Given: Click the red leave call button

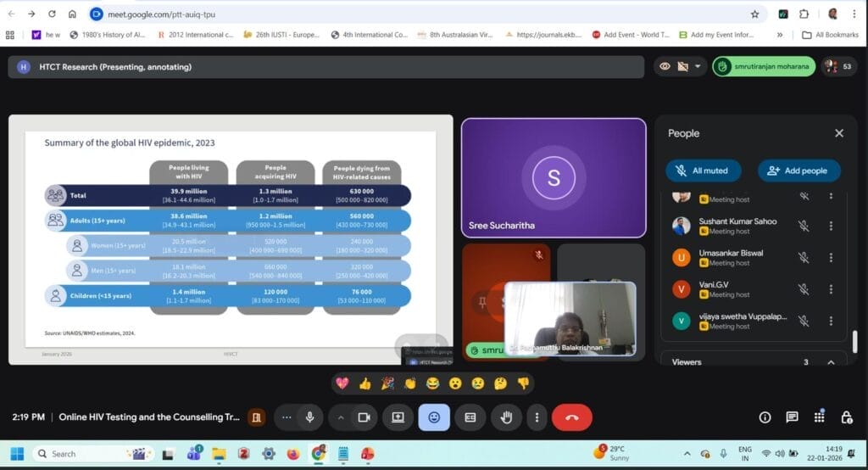Looking at the screenshot, I should 571,417.
